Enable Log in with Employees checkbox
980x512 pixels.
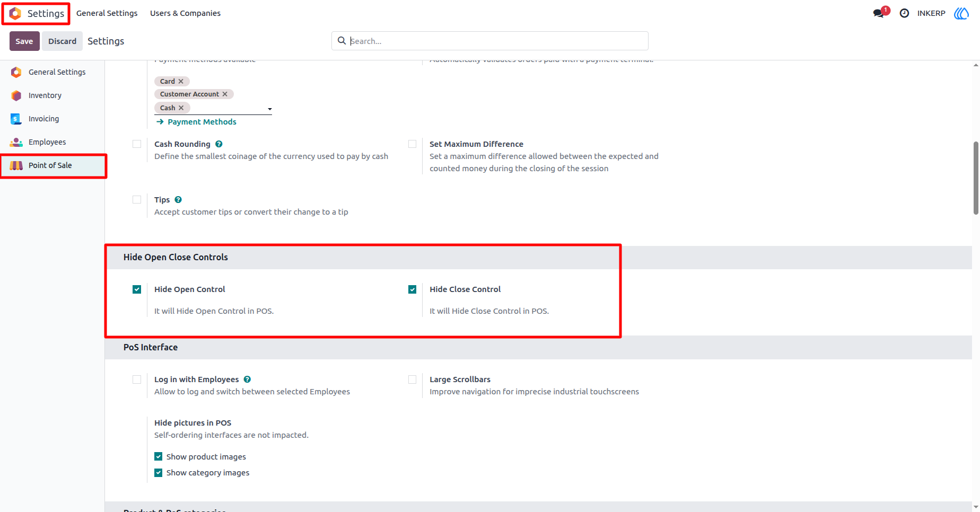[137, 379]
